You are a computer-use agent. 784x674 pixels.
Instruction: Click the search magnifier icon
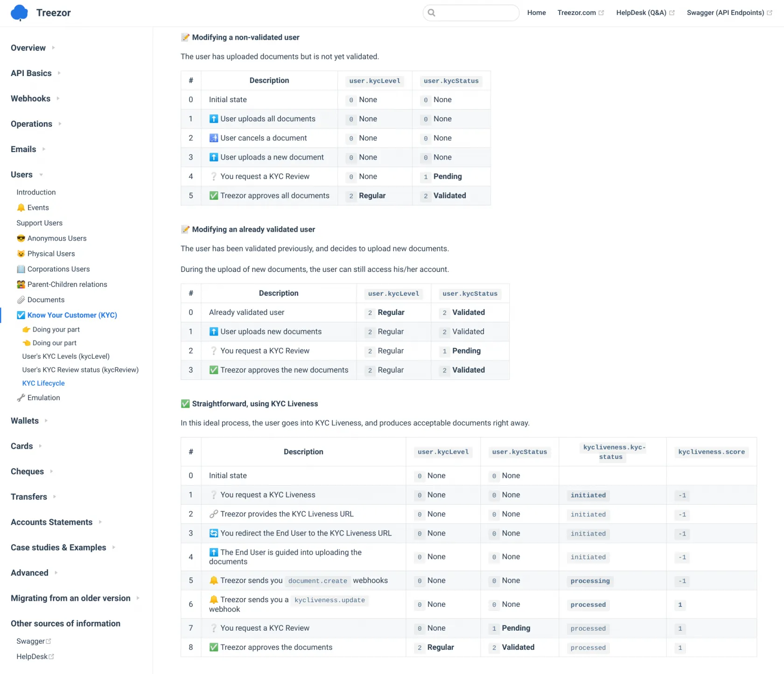[x=432, y=13]
